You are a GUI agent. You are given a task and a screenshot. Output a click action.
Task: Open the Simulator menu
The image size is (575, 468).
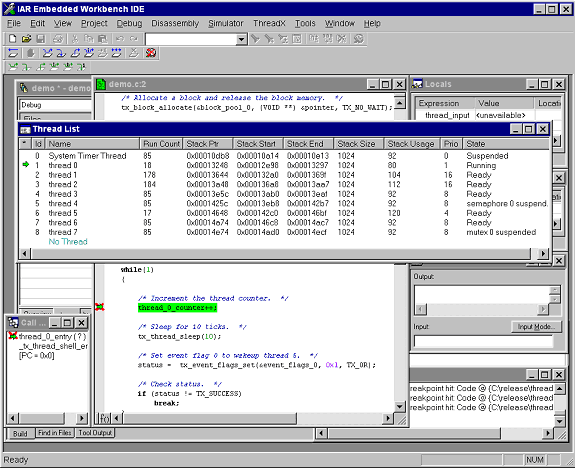[x=226, y=23]
